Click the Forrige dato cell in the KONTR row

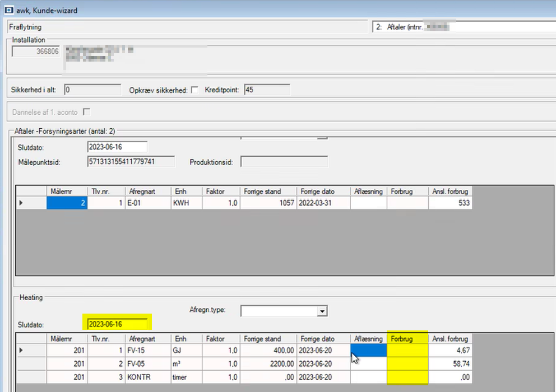(x=323, y=377)
